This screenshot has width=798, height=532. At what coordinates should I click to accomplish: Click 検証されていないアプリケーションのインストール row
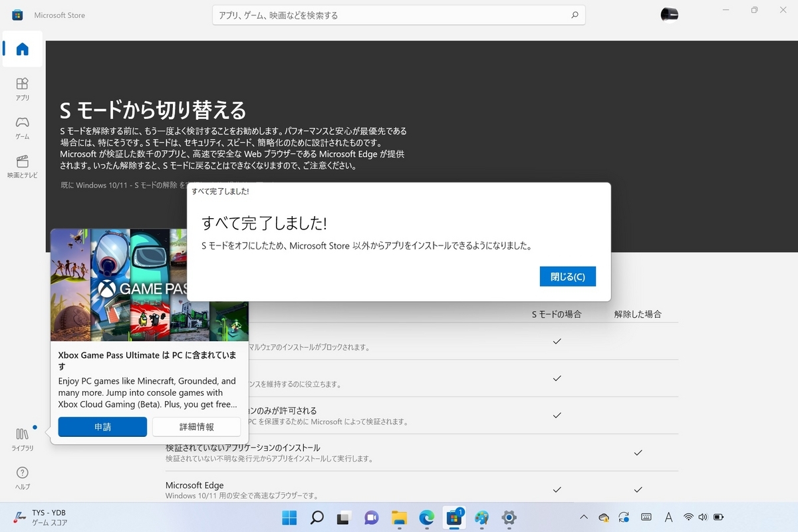click(243, 448)
